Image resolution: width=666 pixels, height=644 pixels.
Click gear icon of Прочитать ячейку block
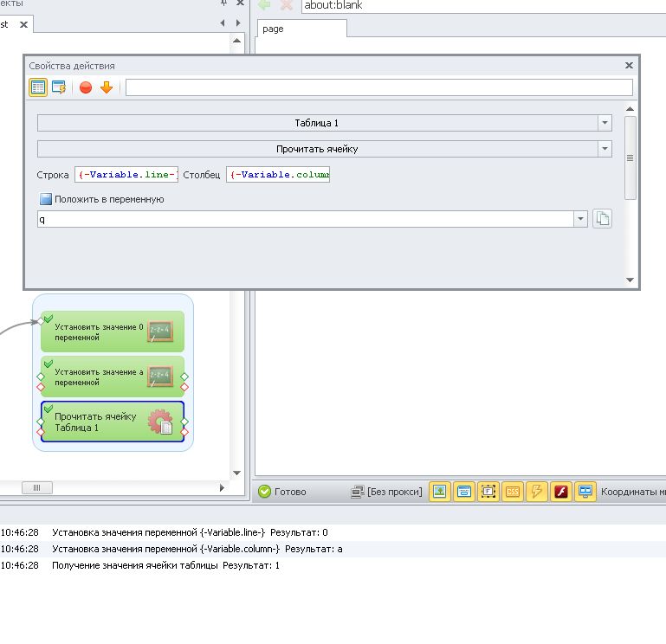[160, 422]
